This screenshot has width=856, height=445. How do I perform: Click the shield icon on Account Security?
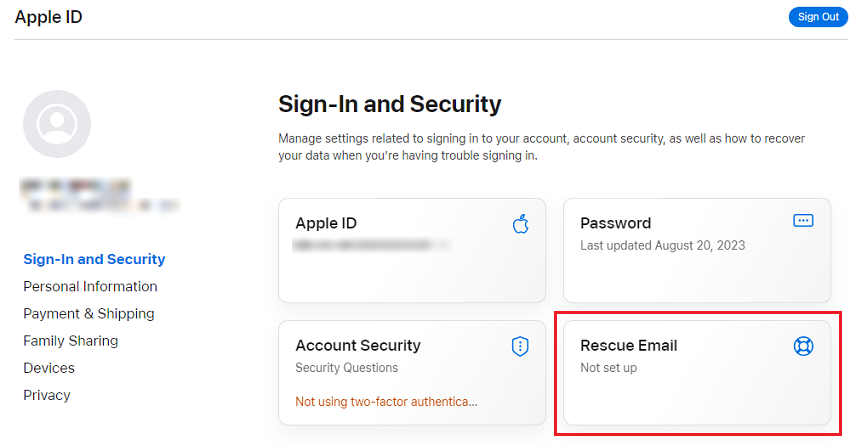520,346
